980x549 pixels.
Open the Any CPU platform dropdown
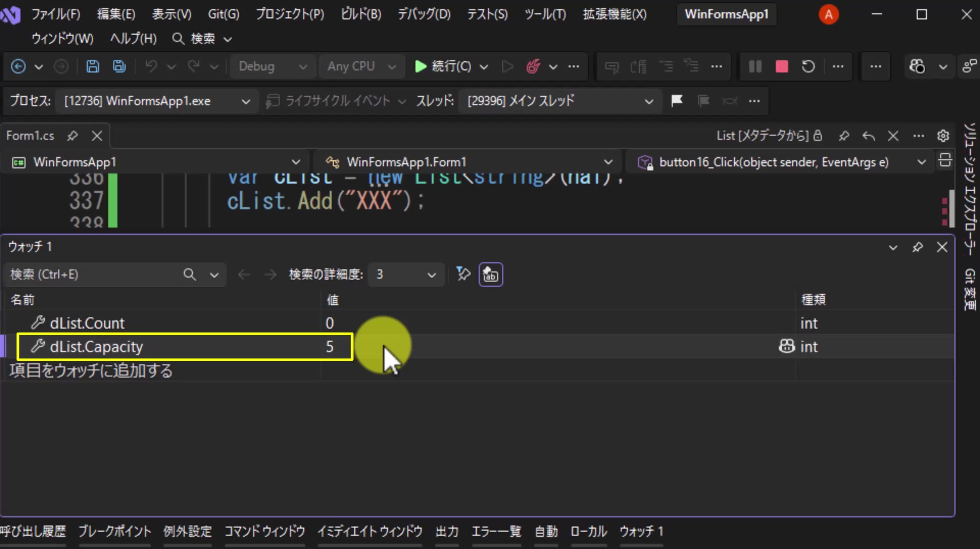[x=362, y=66]
